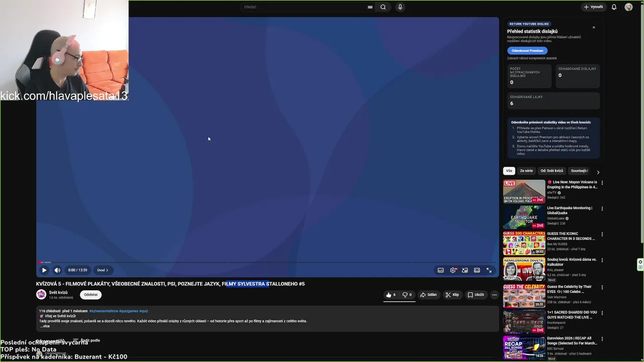
Task: Create a clip with Klip button
Action: [x=452, y=295]
